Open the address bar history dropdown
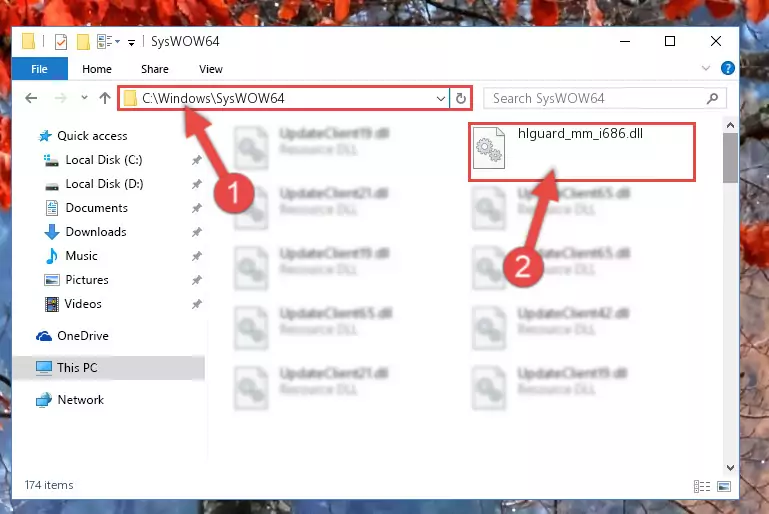Screen dimensions: 769x514 [440, 99]
